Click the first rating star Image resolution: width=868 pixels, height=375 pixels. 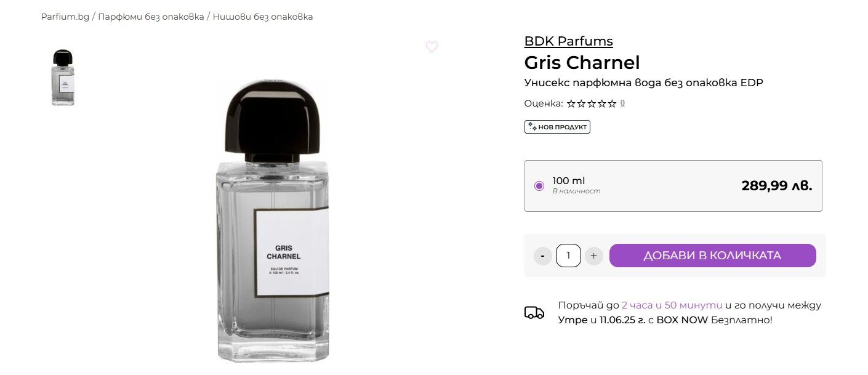pos(571,103)
